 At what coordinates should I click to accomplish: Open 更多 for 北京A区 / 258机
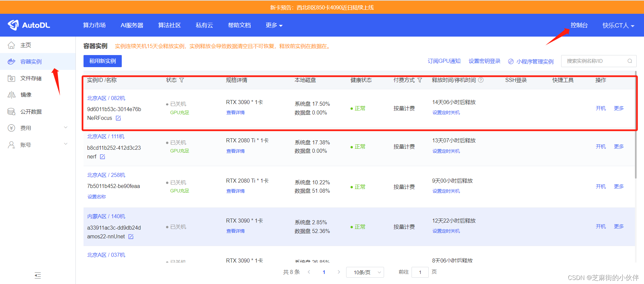click(619, 186)
